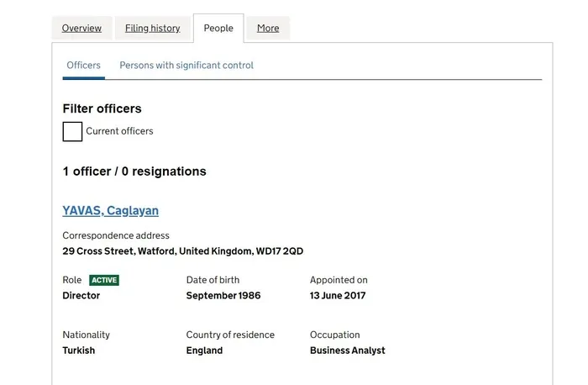Click the England country of residence value
The height and width of the screenshot is (385, 588).
coord(204,351)
